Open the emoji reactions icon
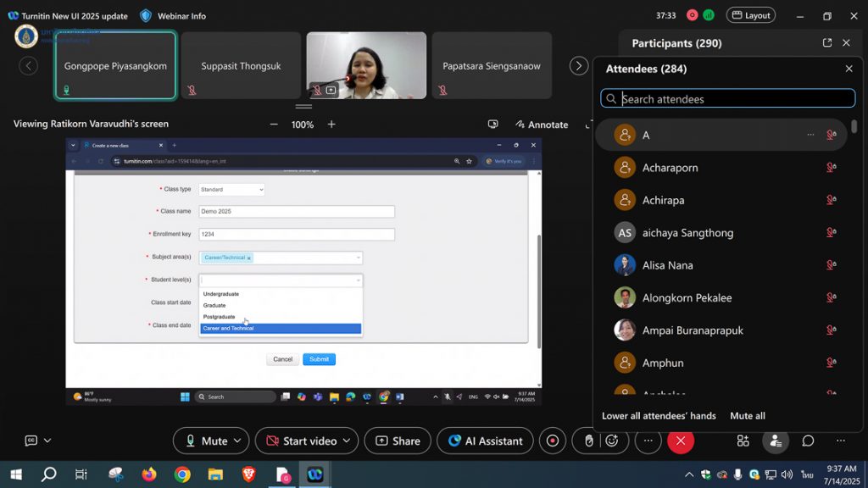This screenshot has height=488, width=868. 610,441
